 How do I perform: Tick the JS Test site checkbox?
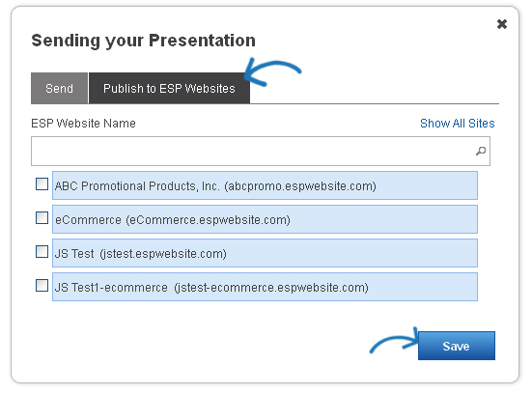tap(42, 252)
